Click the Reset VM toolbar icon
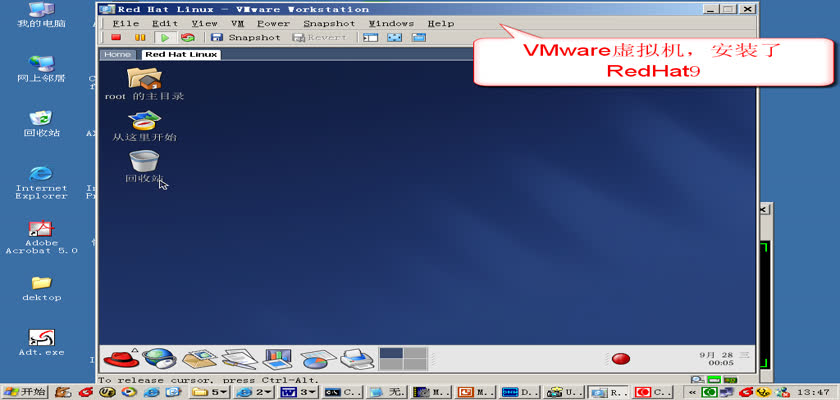Screen dimensions: 840x400 tap(187, 38)
